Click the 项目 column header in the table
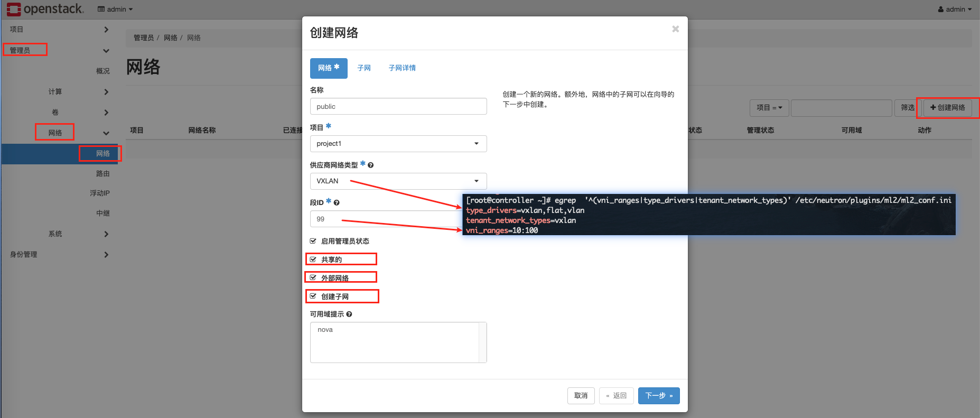This screenshot has width=980, height=418. pos(137,131)
